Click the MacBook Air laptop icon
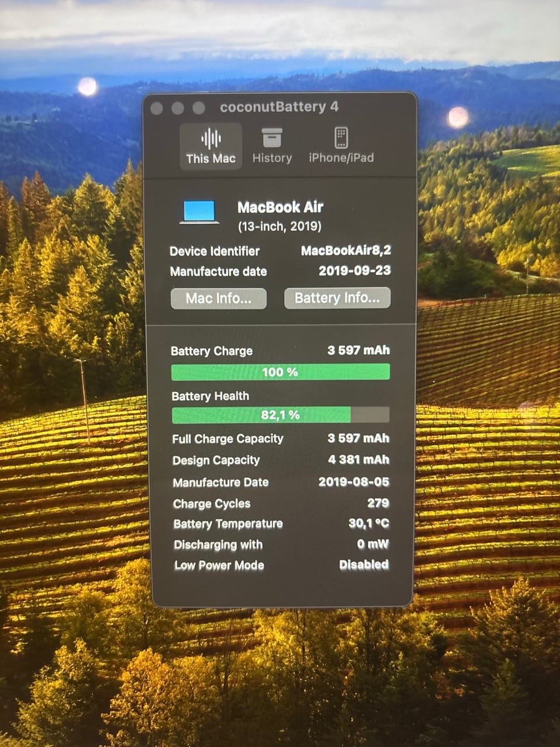The image size is (560, 747). pyautogui.click(x=199, y=212)
